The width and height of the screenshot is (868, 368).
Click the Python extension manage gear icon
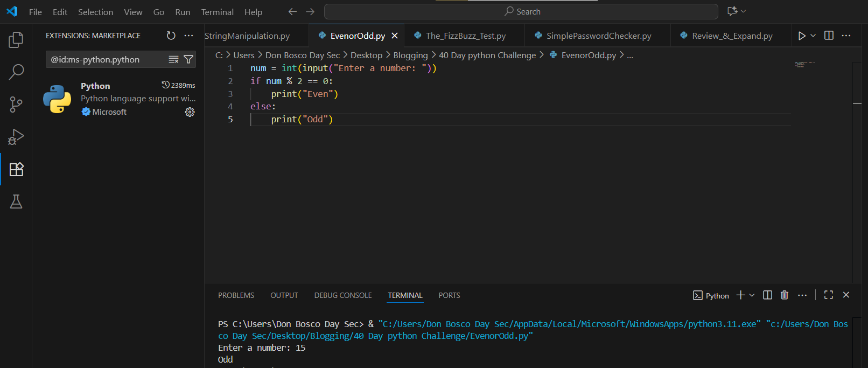[x=190, y=112]
